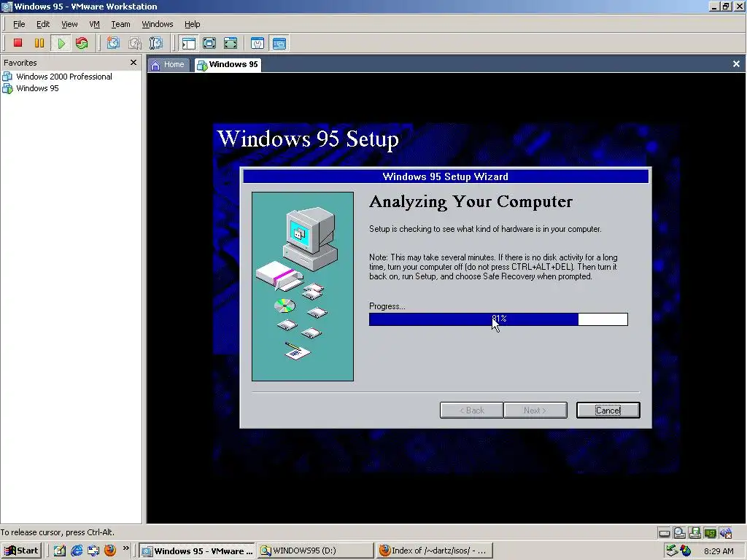Click the hard disk device status icon

[664, 533]
